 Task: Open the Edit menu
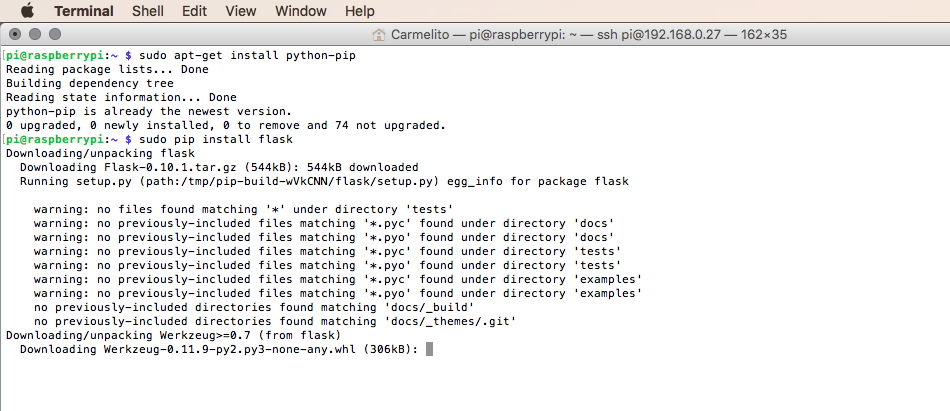click(194, 11)
